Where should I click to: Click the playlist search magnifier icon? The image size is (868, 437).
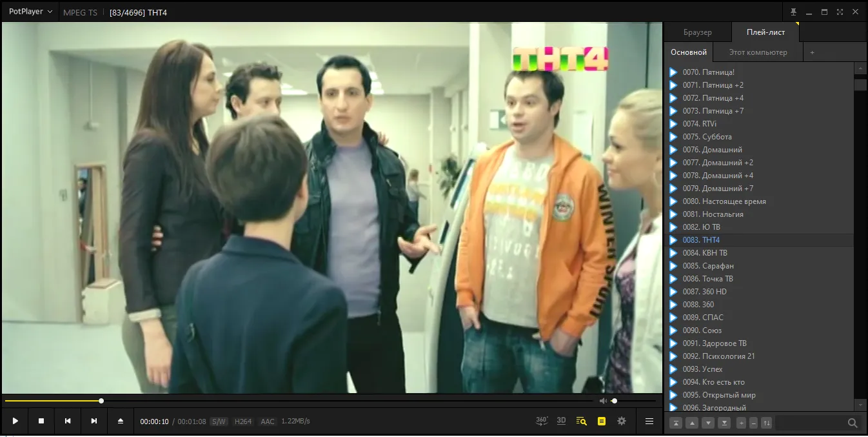point(853,423)
